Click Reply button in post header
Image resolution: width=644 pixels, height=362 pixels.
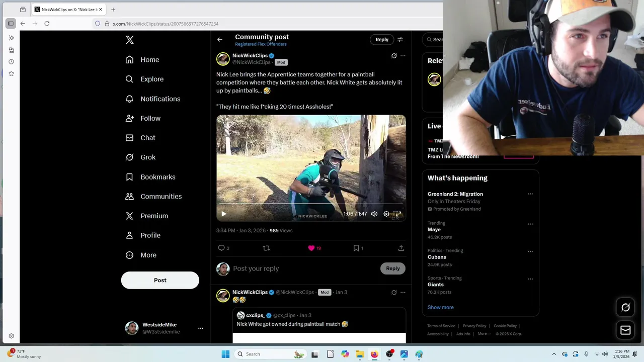[x=382, y=39]
